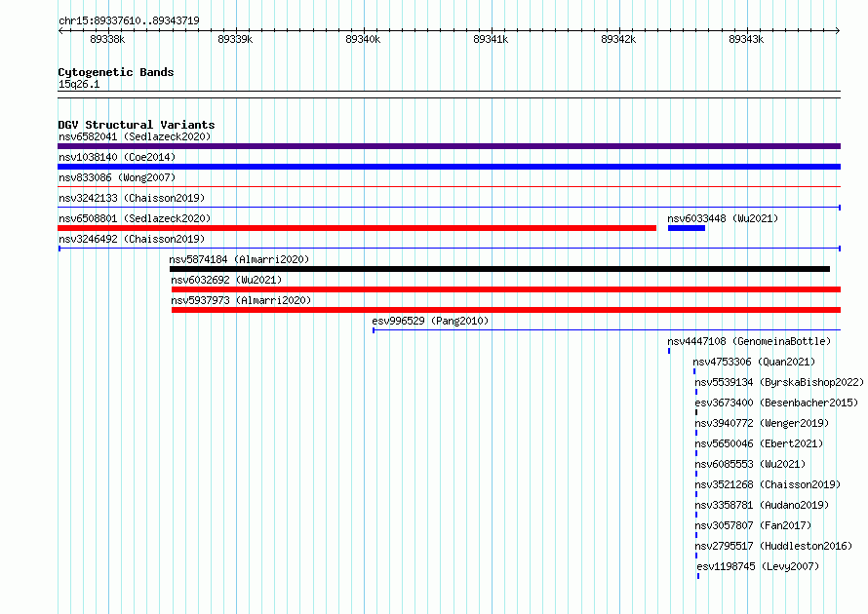868x614 pixels.
Task: Select the short nsv6033448 (Wu2021) blue bar
Action: tap(687, 228)
